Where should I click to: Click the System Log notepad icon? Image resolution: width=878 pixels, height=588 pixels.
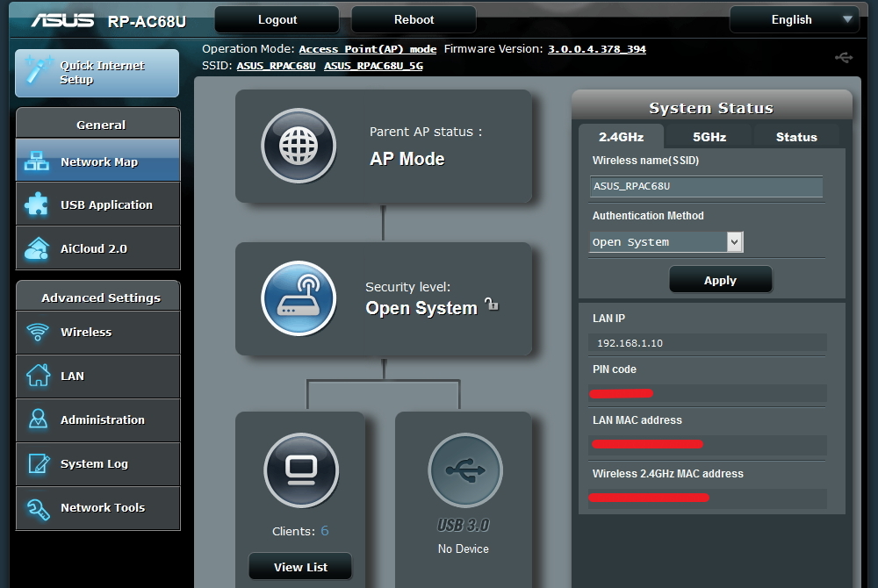[38, 463]
